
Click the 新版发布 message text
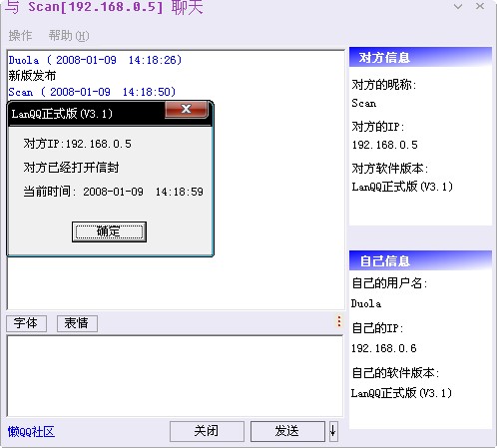(x=32, y=76)
